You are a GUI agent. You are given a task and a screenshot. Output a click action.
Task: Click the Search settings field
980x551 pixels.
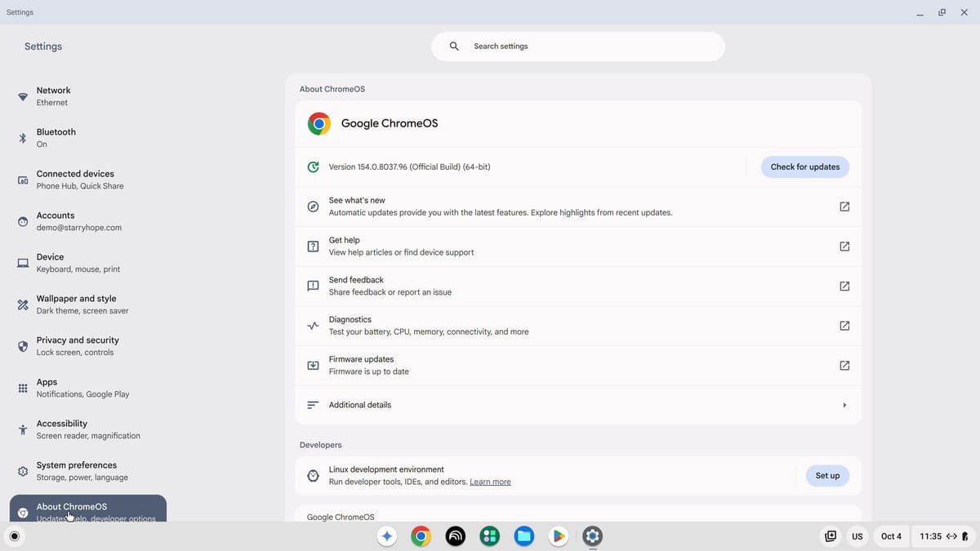tap(578, 47)
